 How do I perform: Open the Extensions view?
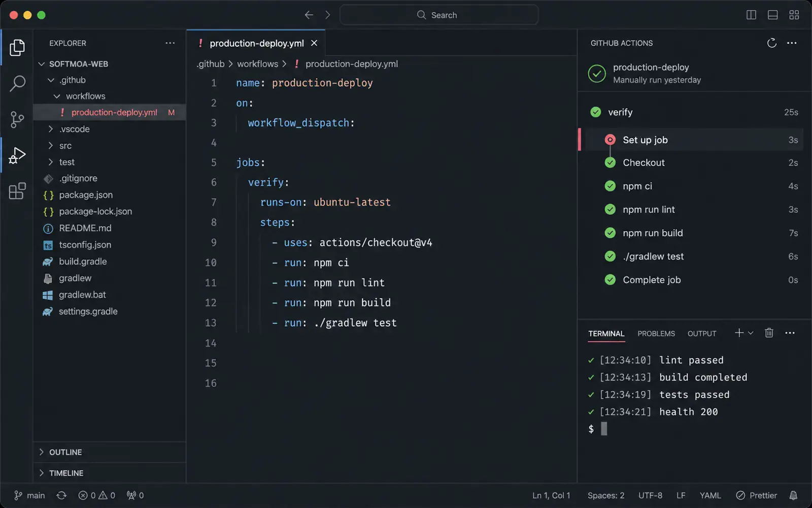pyautogui.click(x=17, y=191)
